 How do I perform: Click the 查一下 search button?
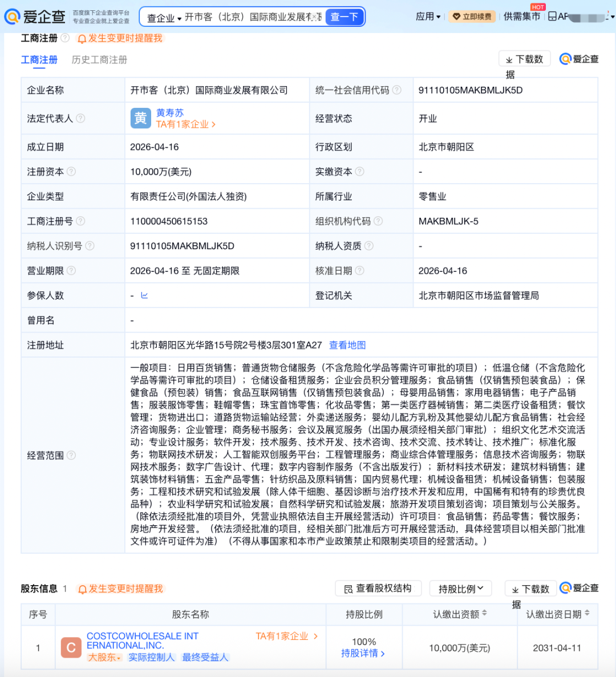point(345,17)
